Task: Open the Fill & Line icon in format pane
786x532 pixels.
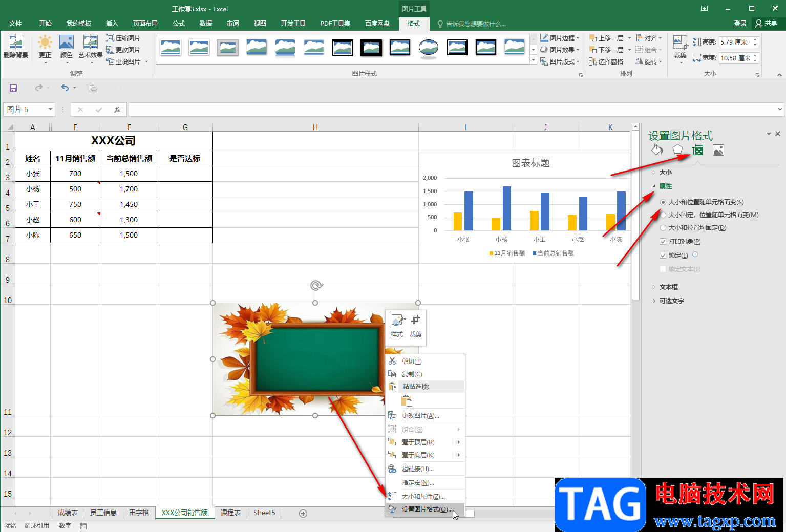Action: [657, 150]
